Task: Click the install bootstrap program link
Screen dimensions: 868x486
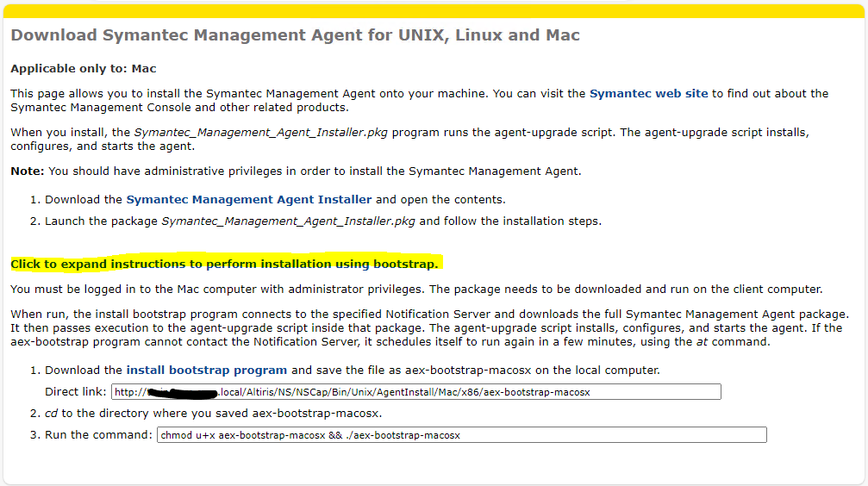Action: (207, 370)
